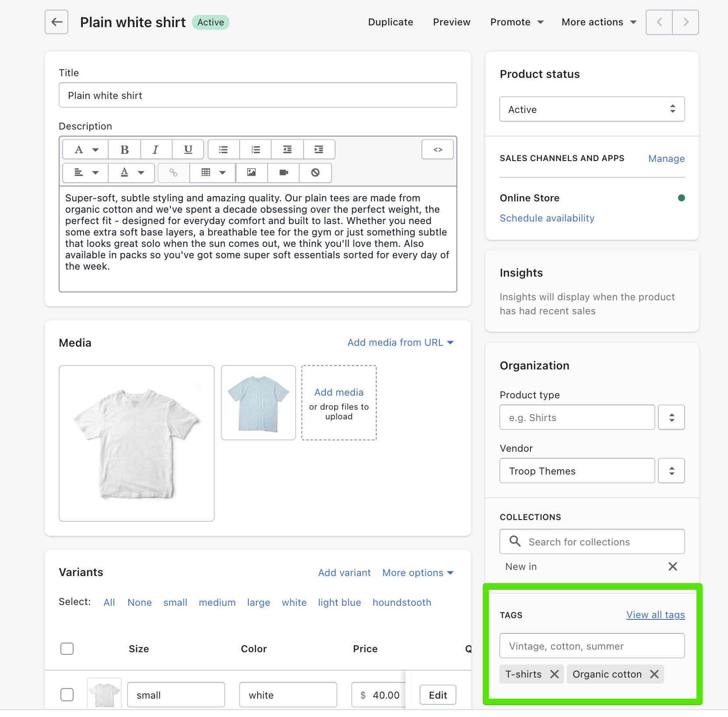
Task: Preview the product
Action: [x=452, y=22]
